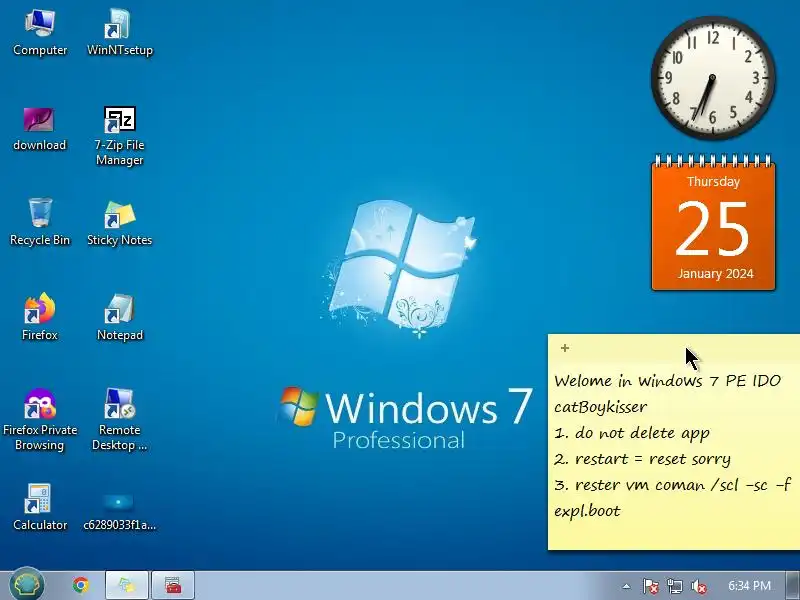
Task: Open 7-Zip File Manager shortcut
Action: point(119,136)
